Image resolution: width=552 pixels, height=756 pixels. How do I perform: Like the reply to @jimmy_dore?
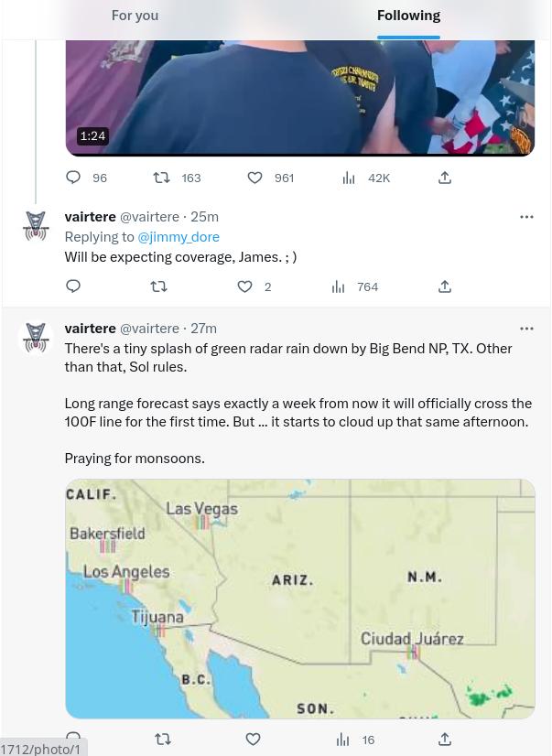pos(245,286)
